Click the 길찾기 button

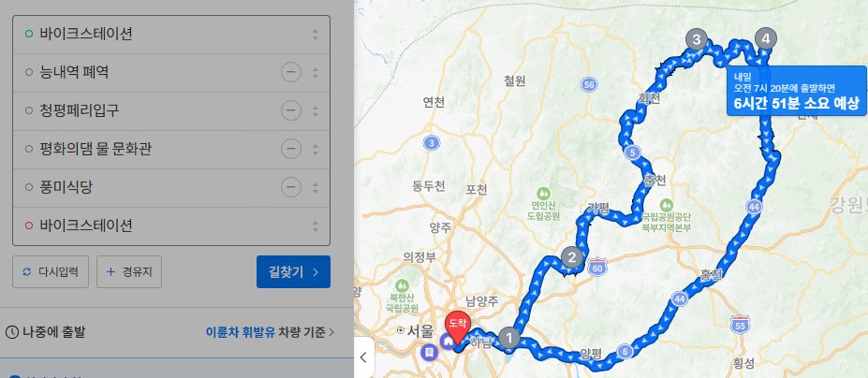coord(293,271)
